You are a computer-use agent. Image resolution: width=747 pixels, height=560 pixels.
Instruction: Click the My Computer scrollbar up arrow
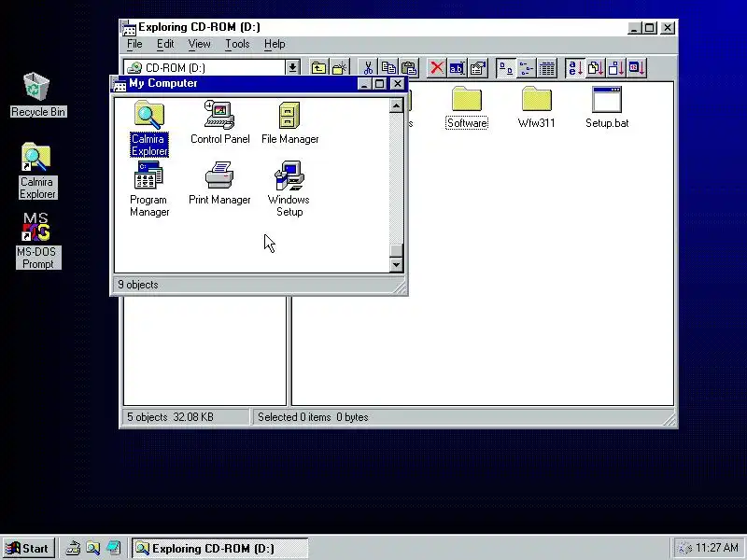point(396,105)
